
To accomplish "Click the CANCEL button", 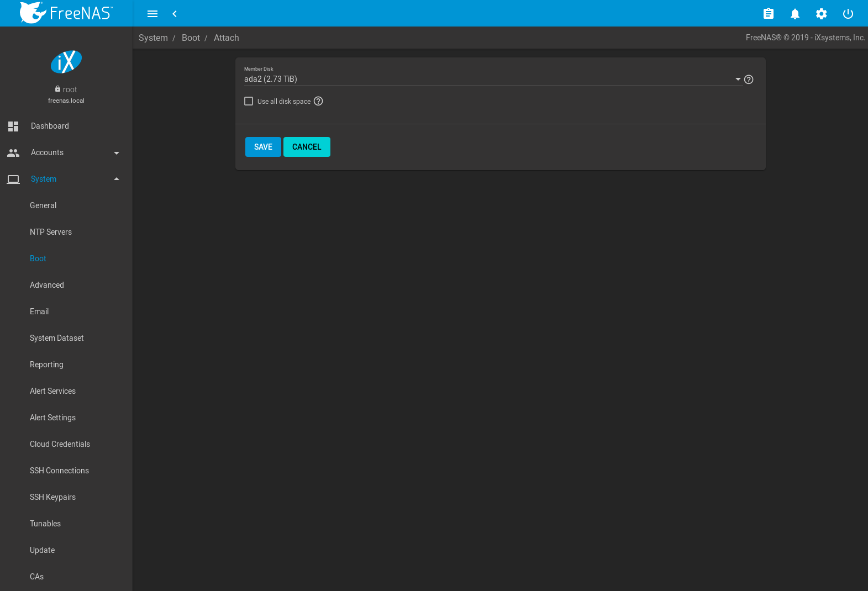I will (x=307, y=147).
